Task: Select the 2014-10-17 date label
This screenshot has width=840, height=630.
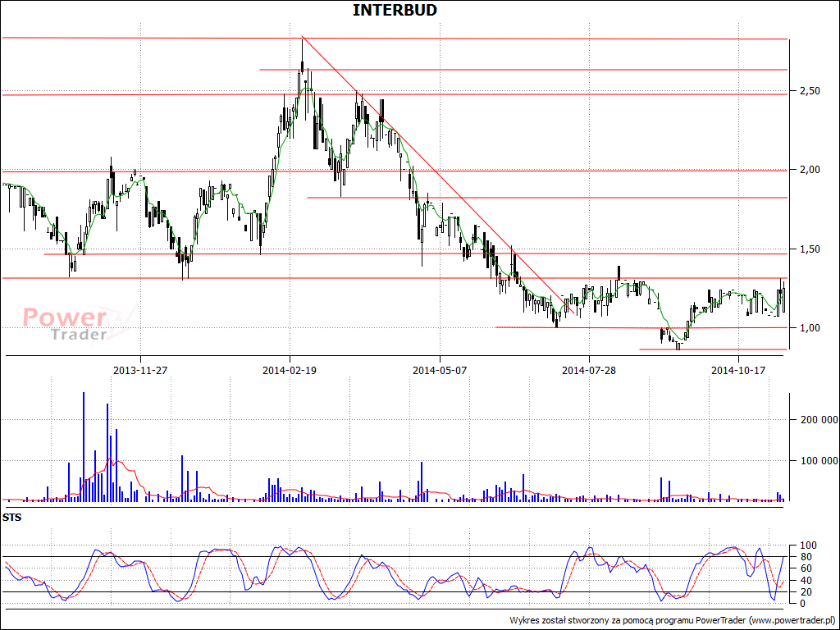Action: pos(738,370)
